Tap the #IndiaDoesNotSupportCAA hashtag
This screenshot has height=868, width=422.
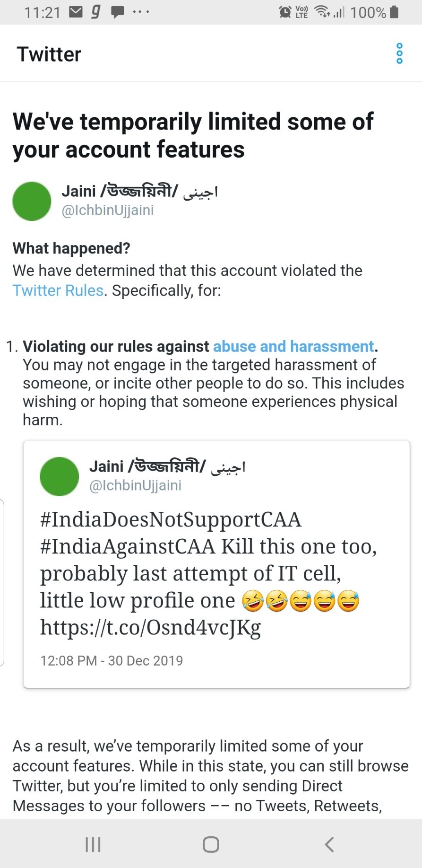(x=171, y=519)
